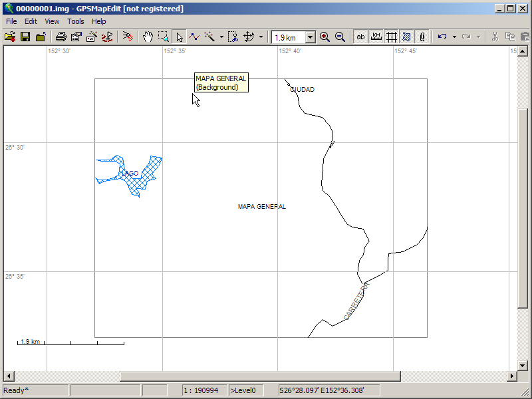Activate the zoom rectangle tool

(x=164, y=37)
